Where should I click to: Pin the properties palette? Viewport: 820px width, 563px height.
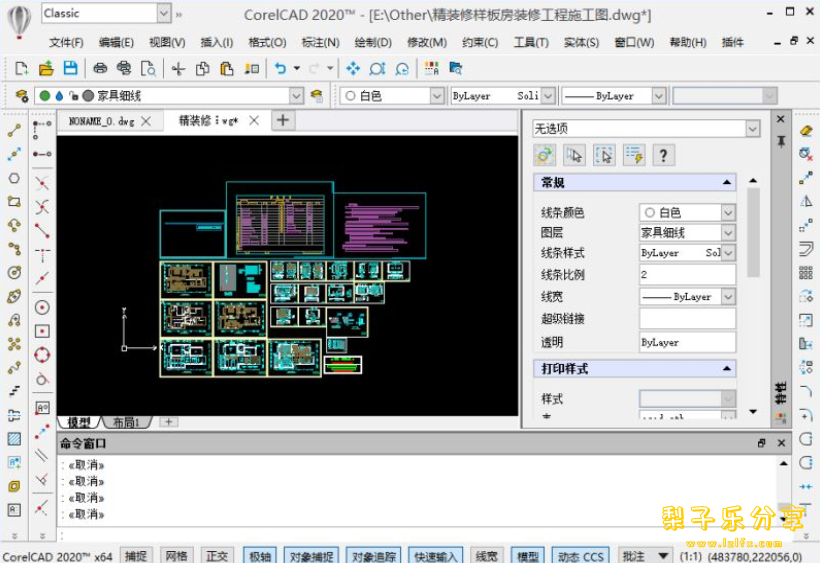coord(781,142)
